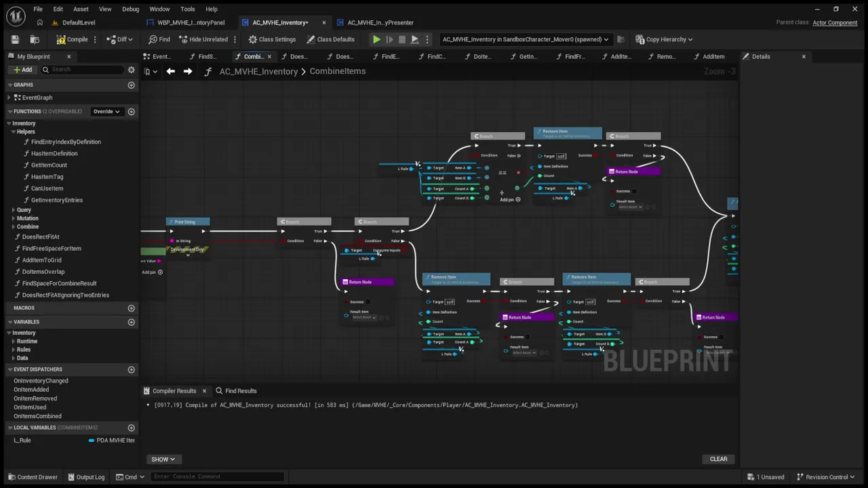
Task: Expand the EventGraph tree item
Action: [x=9, y=98]
